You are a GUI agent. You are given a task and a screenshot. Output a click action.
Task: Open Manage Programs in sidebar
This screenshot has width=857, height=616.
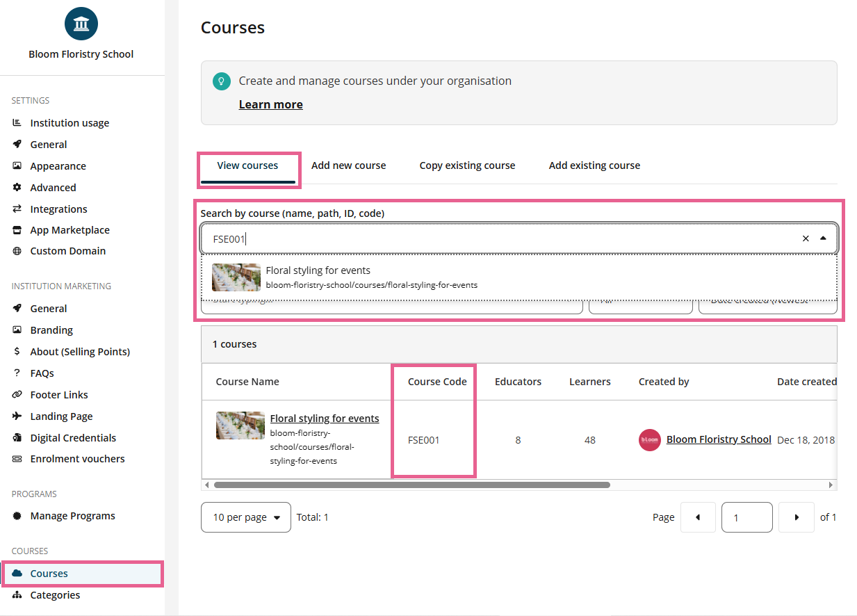[72, 516]
